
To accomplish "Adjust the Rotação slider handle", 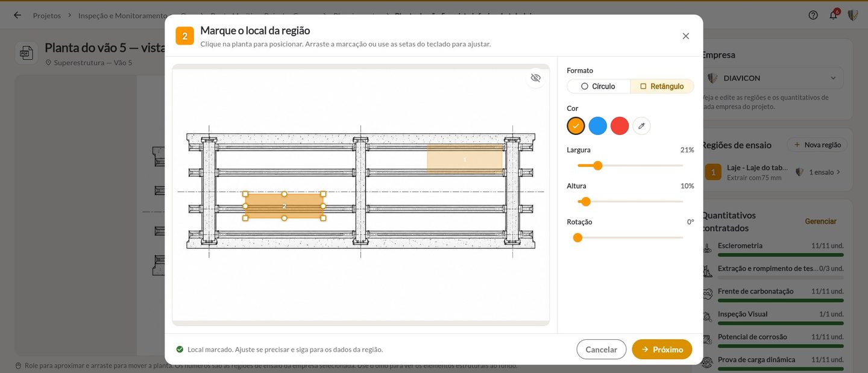I will (577, 237).
